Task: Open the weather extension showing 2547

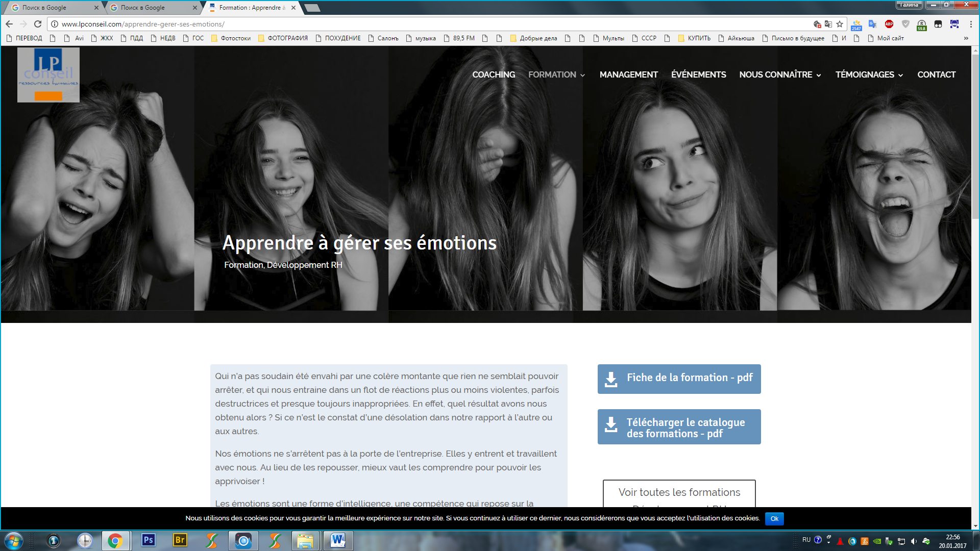Action: pos(856,25)
